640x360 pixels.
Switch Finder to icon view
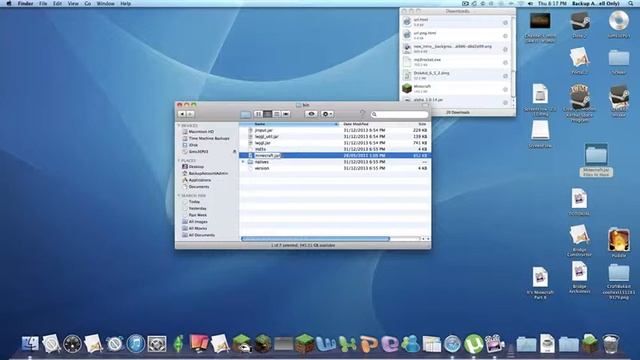pyautogui.click(x=258, y=114)
